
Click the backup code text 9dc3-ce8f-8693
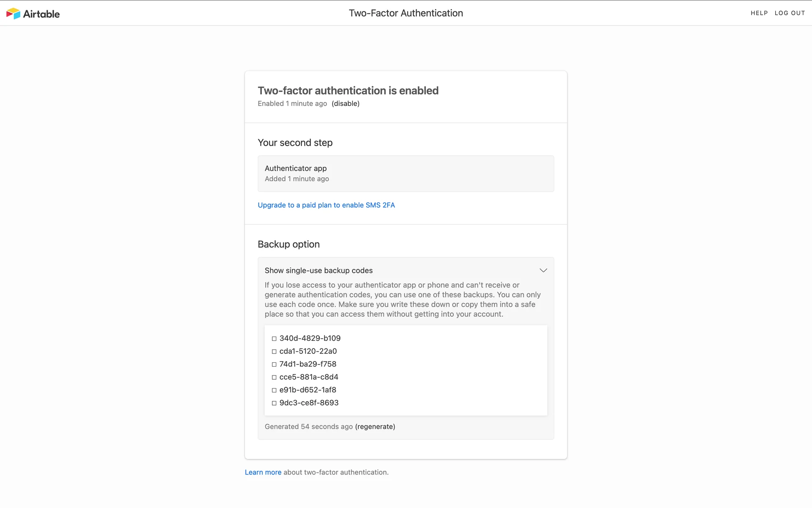309,403
